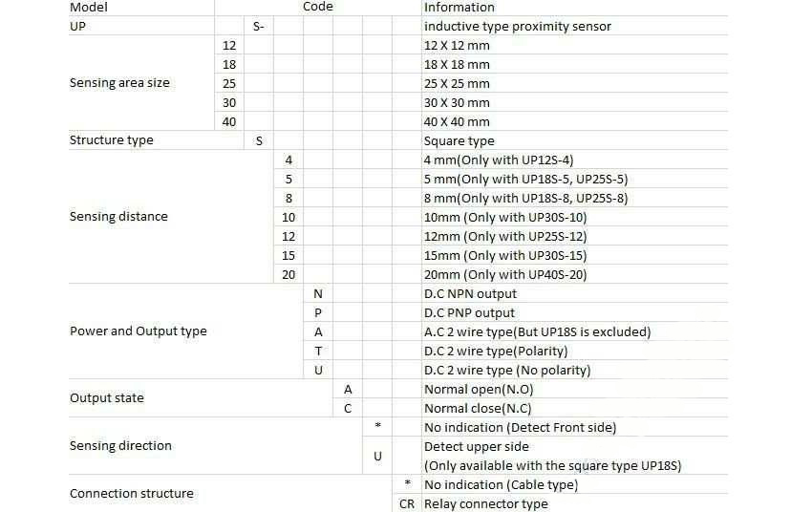Select the 'Structure type' row label
This screenshot has width=812, height=512.
112,140
